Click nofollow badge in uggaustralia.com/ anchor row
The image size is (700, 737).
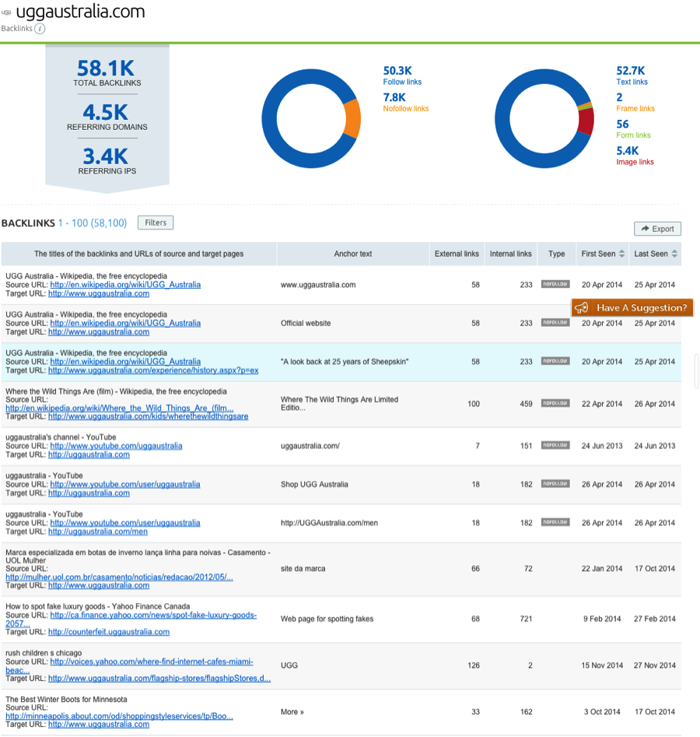point(555,445)
